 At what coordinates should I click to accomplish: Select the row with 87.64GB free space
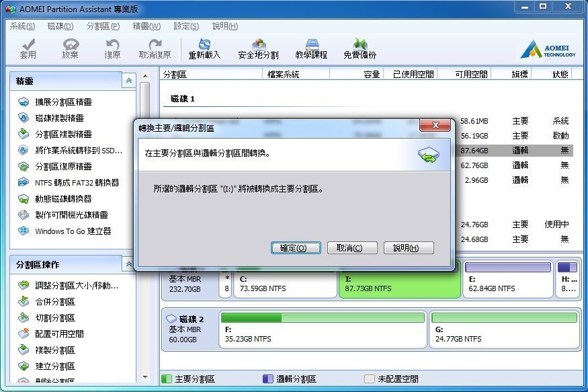(515, 151)
